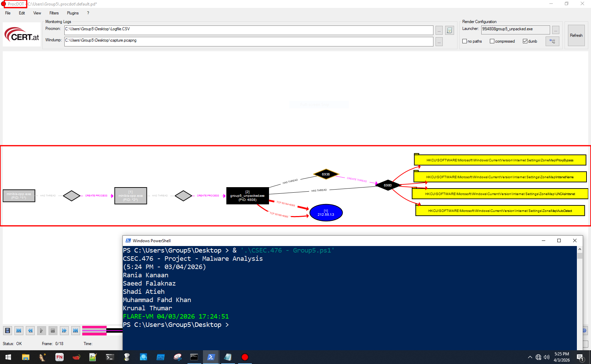Browse for a Procmon log file
Image resolution: width=591 pixels, height=364 pixels.
[439, 30]
